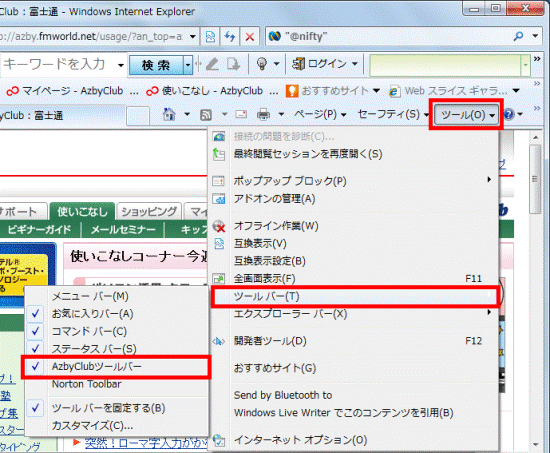Open Web スライス ギャラリー favorites item
This screenshot has width=550, height=453.
click(454, 91)
